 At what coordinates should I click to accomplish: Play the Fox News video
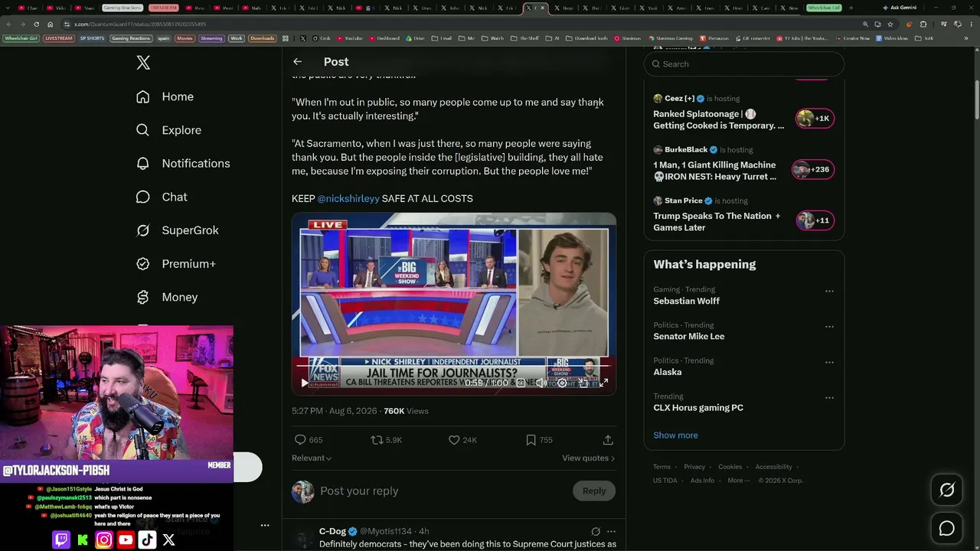tap(304, 383)
